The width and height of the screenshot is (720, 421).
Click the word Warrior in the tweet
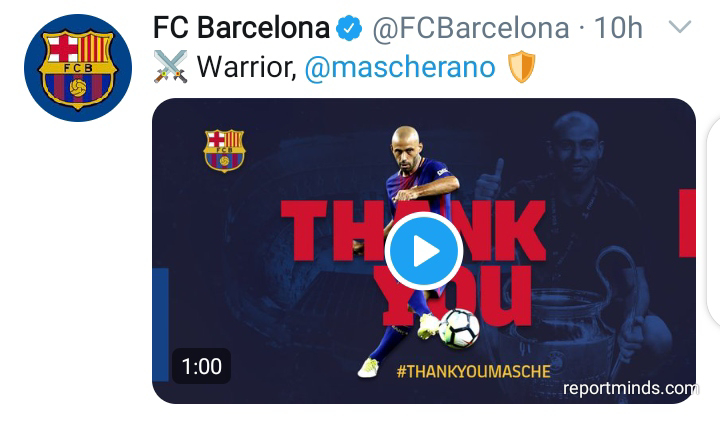pos(247,67)
